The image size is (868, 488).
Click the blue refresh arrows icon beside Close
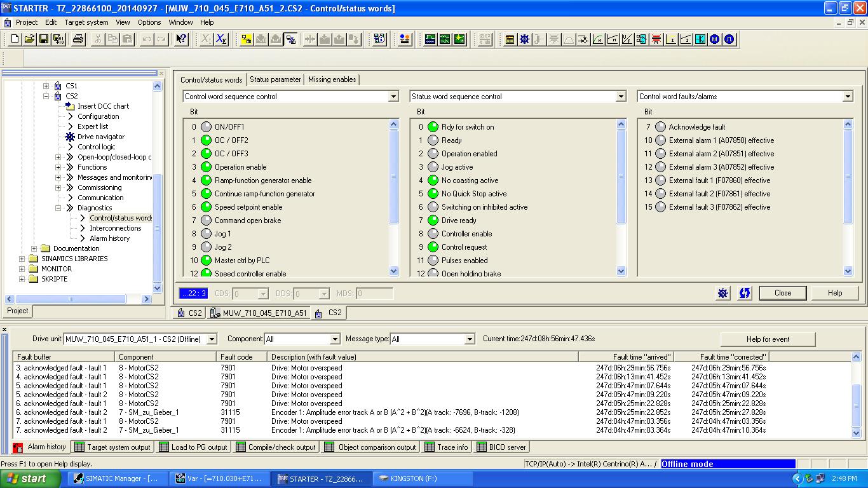point(744,293)
